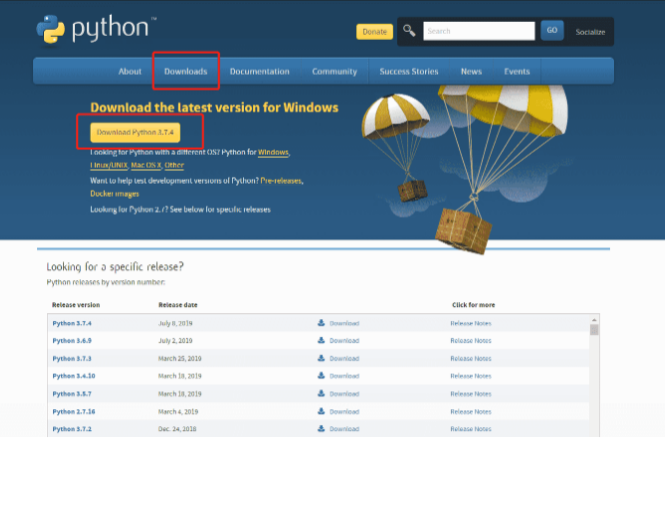This screenshot has width=665, height=509.
Task: Open Release Notes for Python 3.7.2
Action: 471,429
